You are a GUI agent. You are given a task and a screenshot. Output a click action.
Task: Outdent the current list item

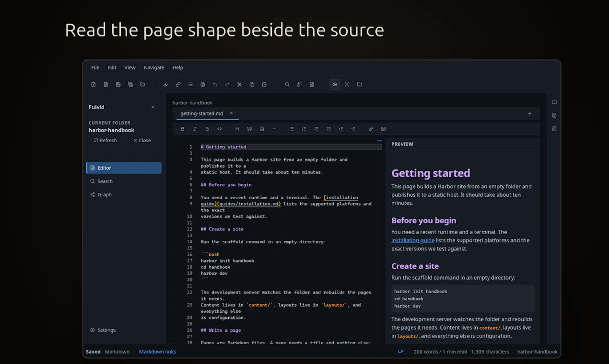(353, 129)
